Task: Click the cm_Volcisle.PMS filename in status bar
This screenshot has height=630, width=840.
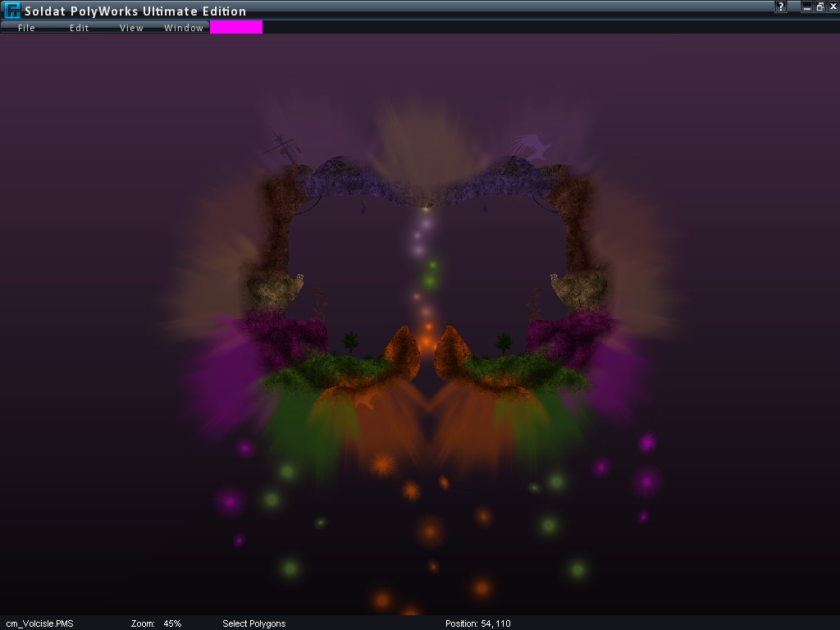Action: click(39, 623)
